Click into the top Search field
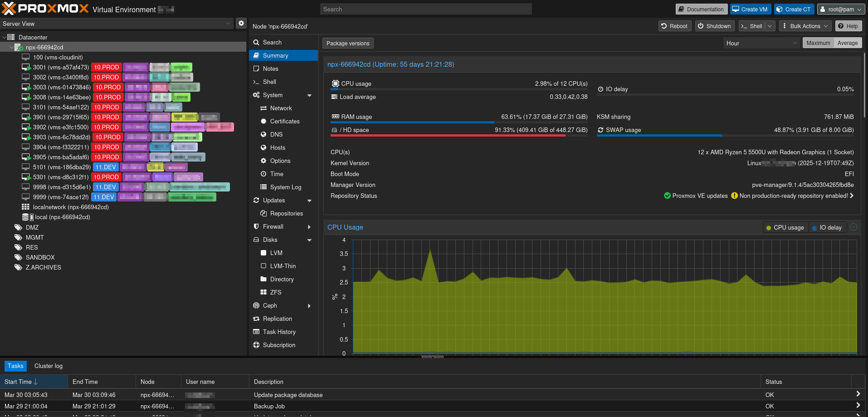This screenshot has width=868, height=417. coord(426,9)
